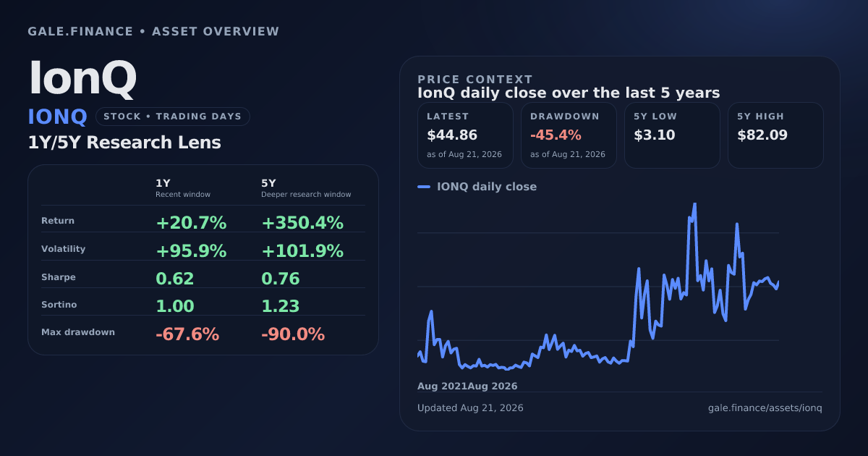868x456 pixels.
Task: Click the 5Y volatility value +101.9%
Action: pos(302,251)
